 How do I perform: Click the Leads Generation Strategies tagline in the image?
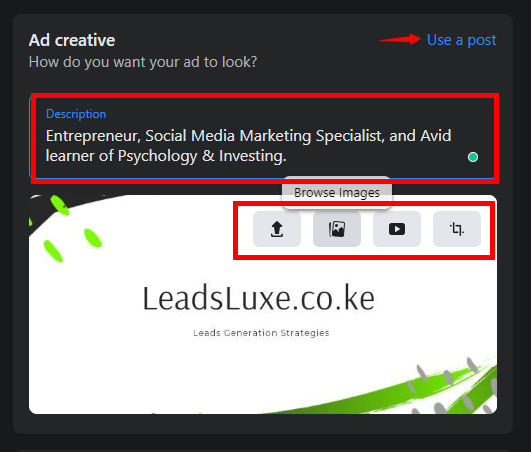(x=261, y=333)
